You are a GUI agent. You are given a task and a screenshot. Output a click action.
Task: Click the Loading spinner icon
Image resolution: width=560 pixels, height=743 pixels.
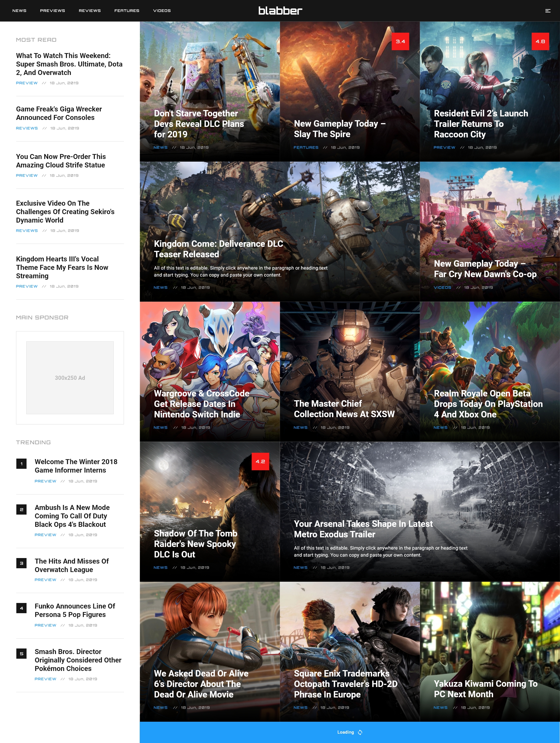click(x=360, y=732)
